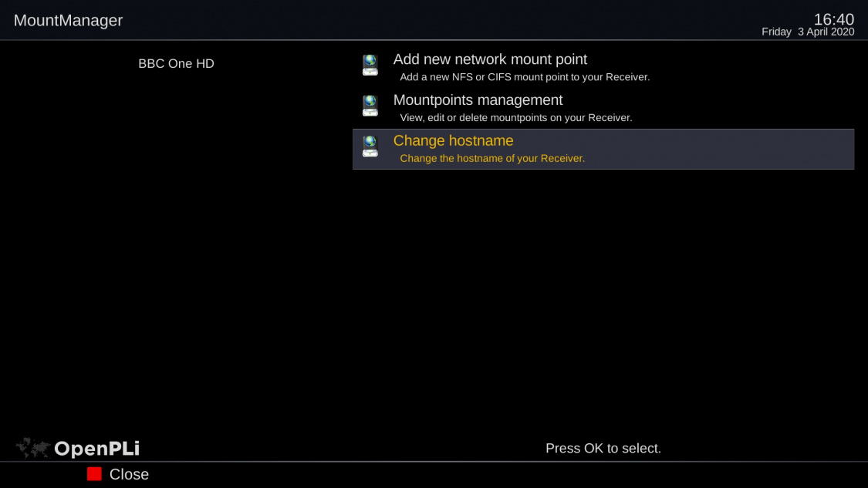This screenshot has height=488, width=868.
Task: Click the Close label at the bottom
Action: click(x=129, y=475)
